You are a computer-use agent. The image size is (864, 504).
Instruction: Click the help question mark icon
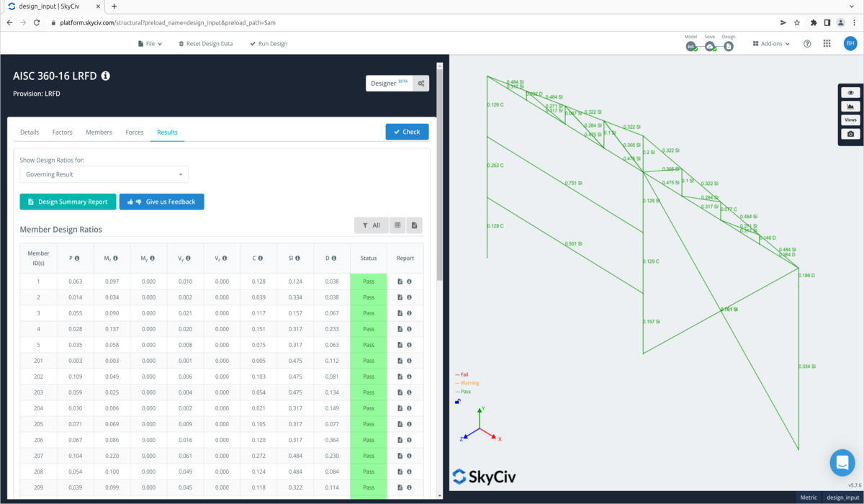point(807,44)
